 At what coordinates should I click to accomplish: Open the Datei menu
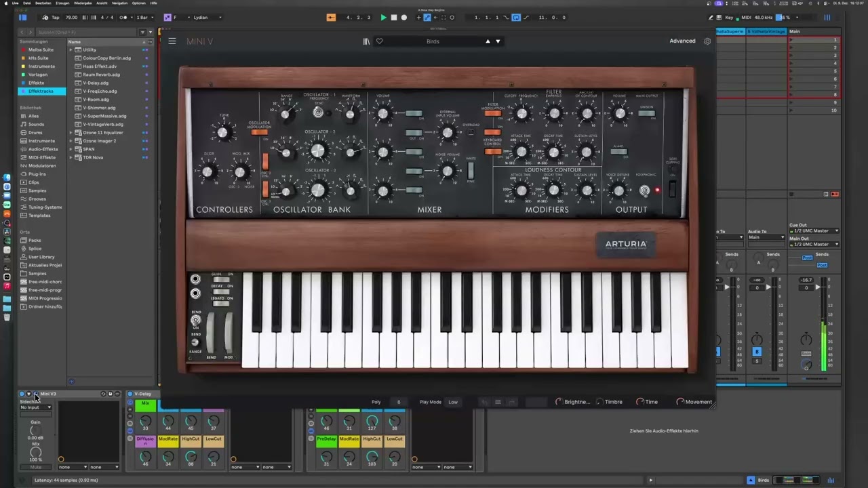[26, 3]
